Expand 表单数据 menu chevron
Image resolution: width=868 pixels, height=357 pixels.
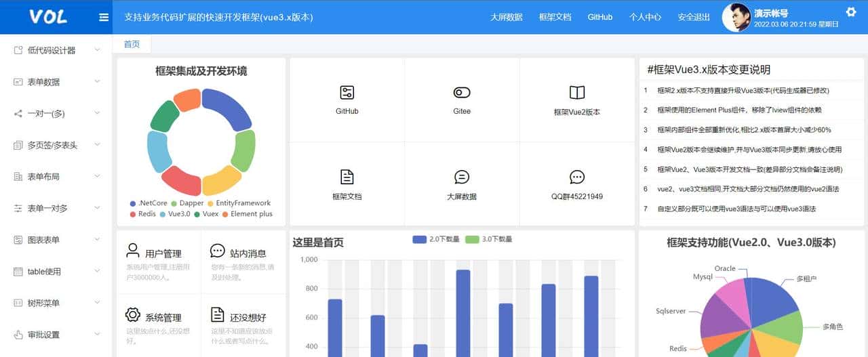pyautogui.click(x=97, y=82)
